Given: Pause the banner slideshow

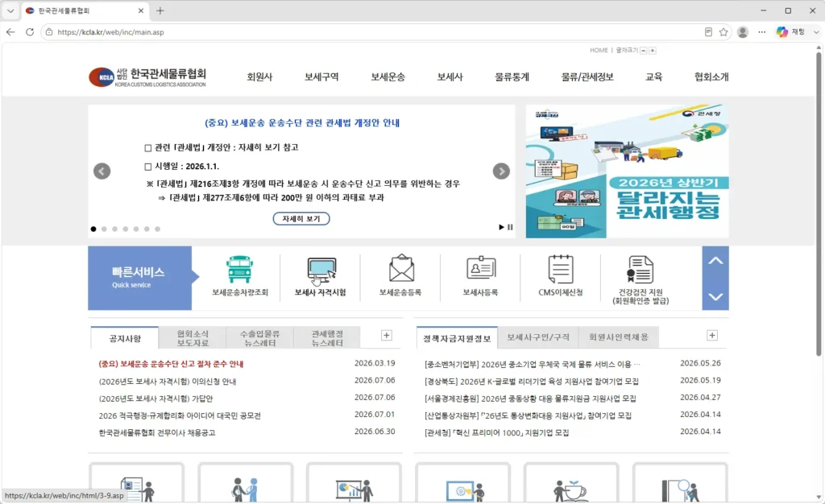Looking at the screenshot, I should coord(510,227).
